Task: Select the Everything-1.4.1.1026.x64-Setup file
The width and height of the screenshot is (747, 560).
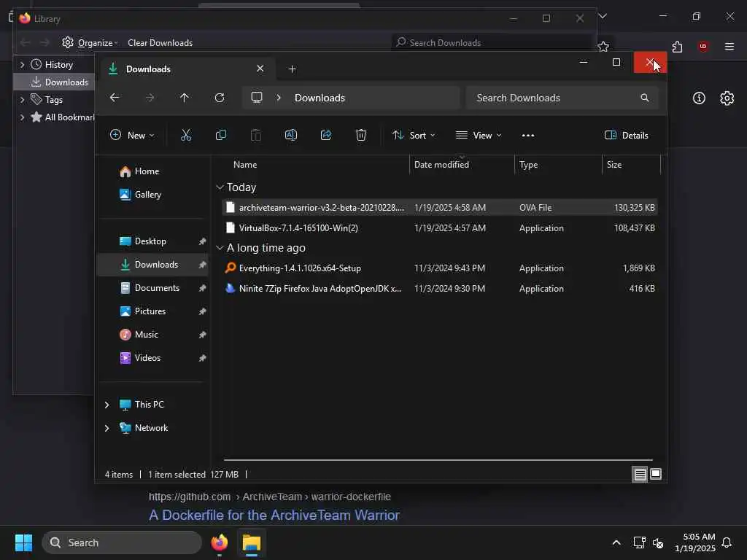Action: click(x=440, y=268)
